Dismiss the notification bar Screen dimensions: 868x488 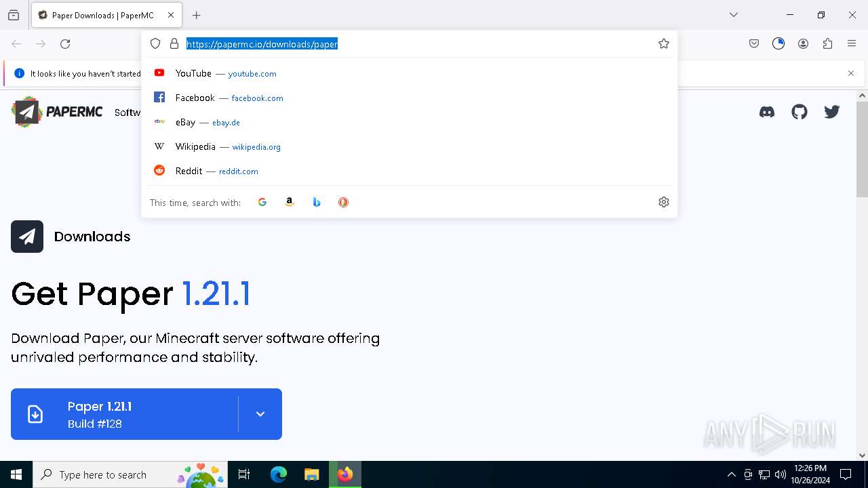pyautogui.click(x=851, y=73)
